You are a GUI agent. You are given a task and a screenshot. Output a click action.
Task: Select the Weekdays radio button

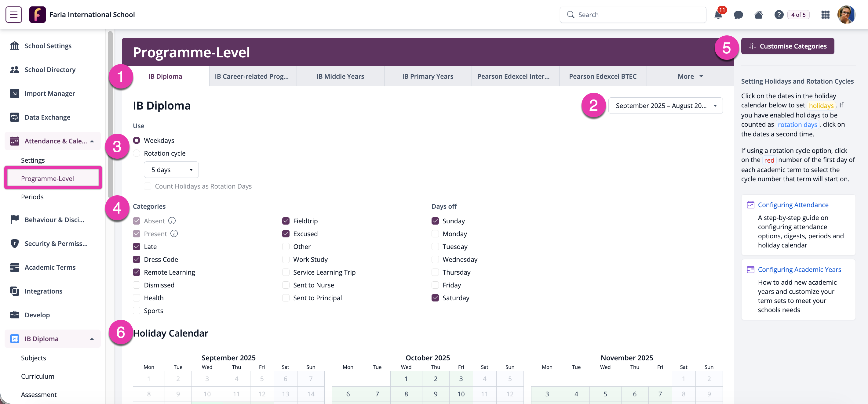tap(137, 140)
